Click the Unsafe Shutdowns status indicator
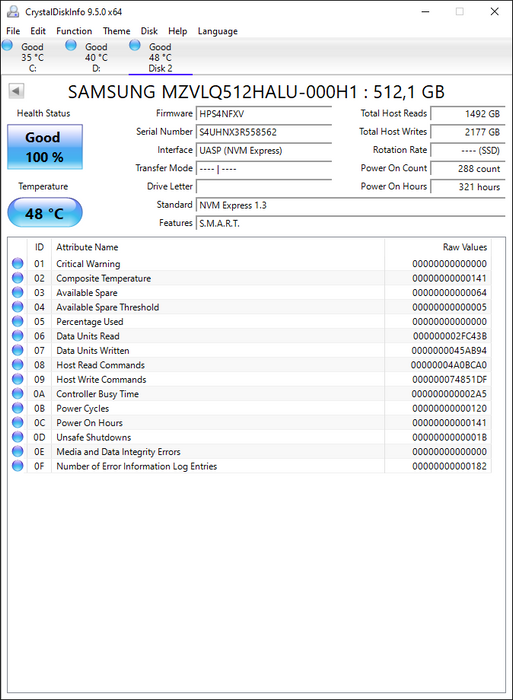The width and height of the screenshot is (513, 700). (x=17, y=437)
